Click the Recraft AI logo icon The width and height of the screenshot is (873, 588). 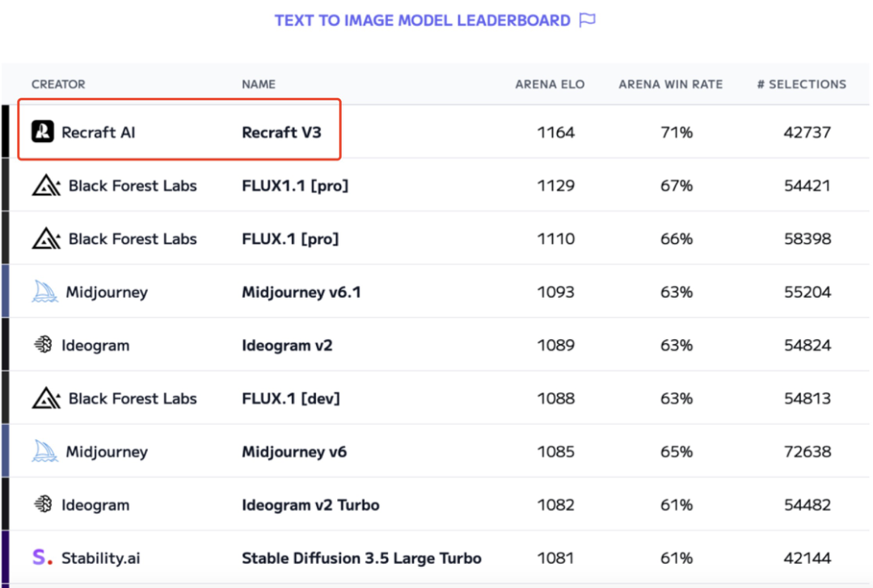(x=42, y=132)
